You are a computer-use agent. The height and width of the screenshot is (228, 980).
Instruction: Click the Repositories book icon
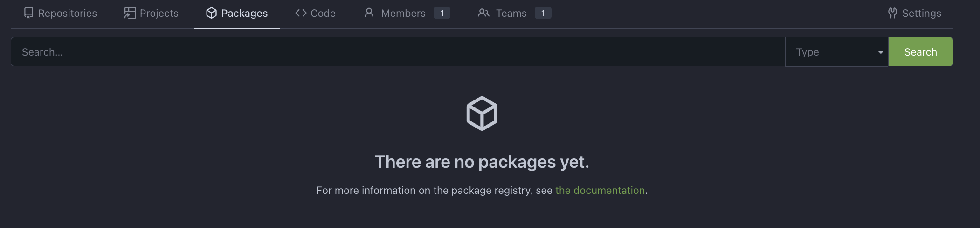tap(28, 13)
